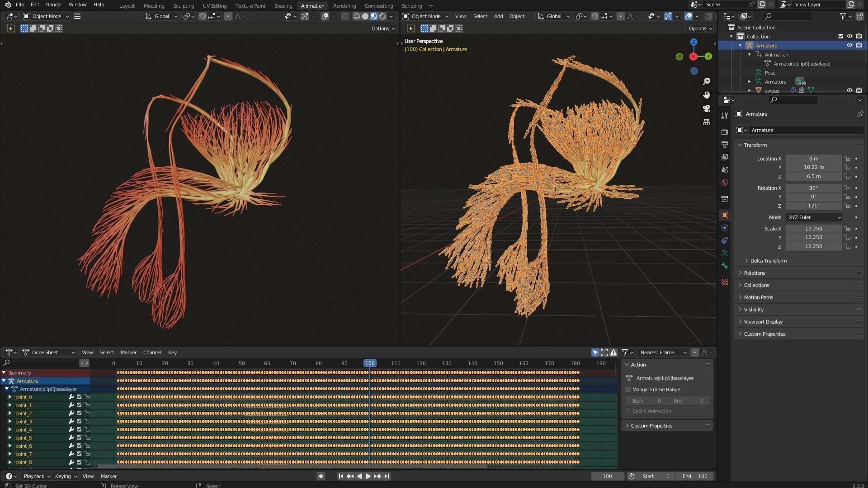This screenshot has width=868, height=488.
Task: Click the Z axis on navigation gizmo
Action: [x=693, y=42]
